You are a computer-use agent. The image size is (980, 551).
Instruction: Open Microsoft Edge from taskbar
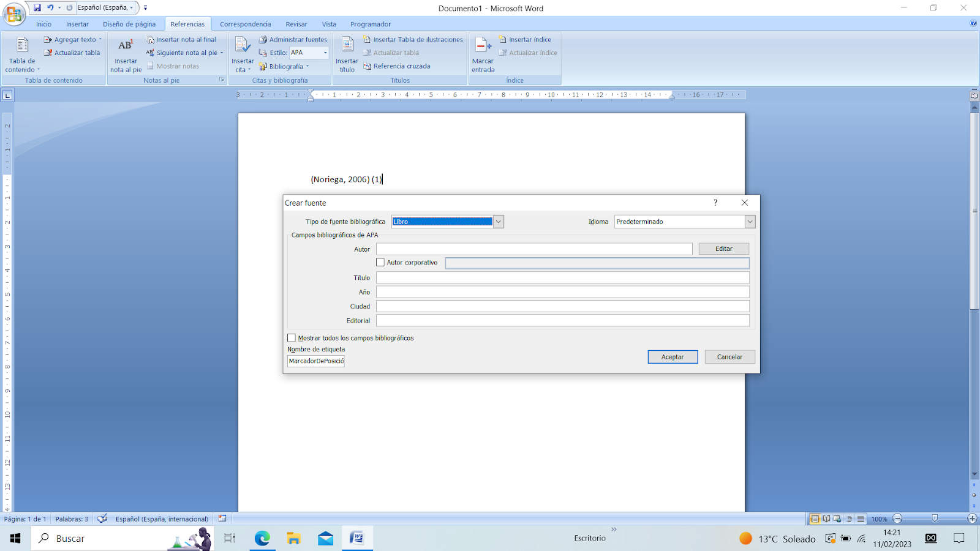(x=262, y=538)
